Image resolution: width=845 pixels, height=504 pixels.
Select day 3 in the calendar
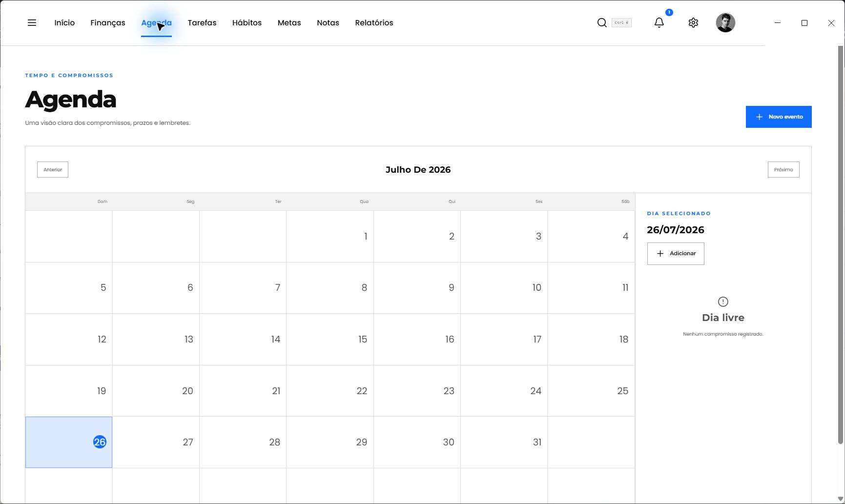pyautogui.click(x=504, y=236)
